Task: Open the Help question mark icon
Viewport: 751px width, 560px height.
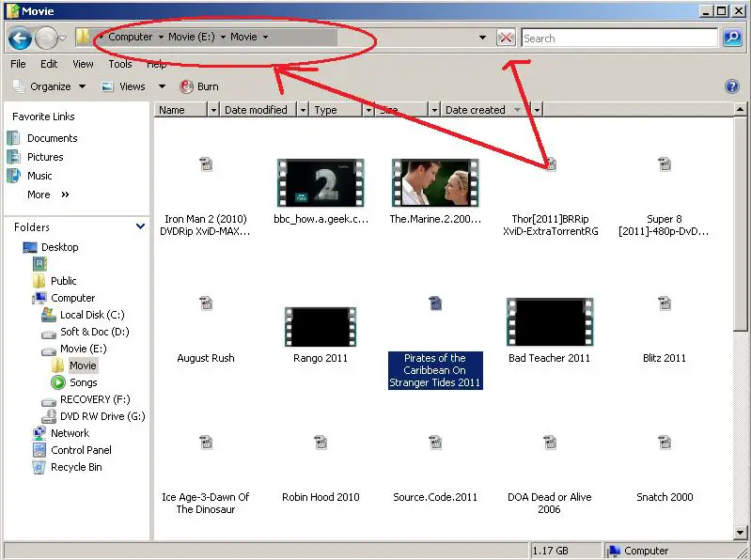Action: click(x=731, y=86)
